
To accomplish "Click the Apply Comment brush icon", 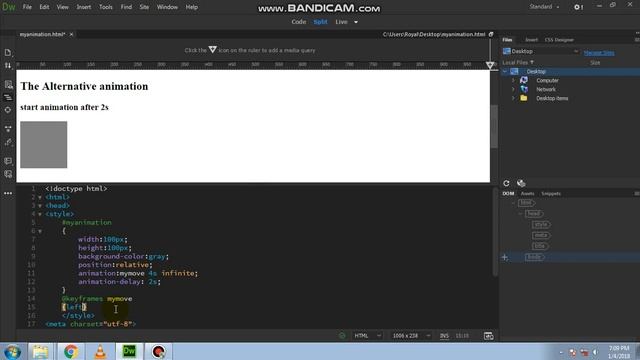I will pos(8,142).
